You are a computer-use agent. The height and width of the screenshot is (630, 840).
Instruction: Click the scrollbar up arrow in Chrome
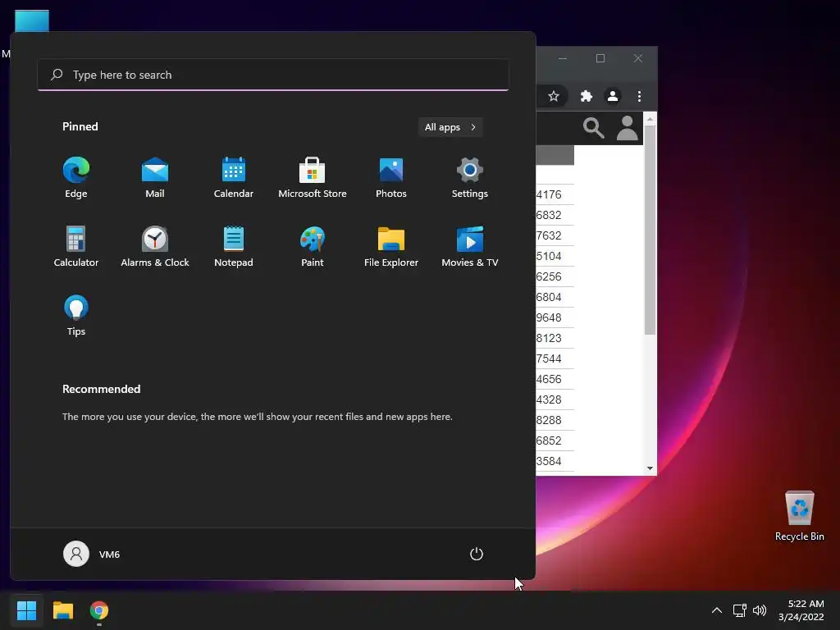(x=650, y=118)
